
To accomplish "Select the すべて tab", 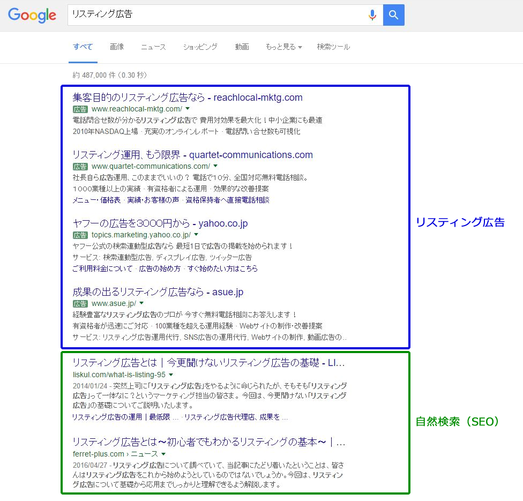I will (x=83, y=47).
